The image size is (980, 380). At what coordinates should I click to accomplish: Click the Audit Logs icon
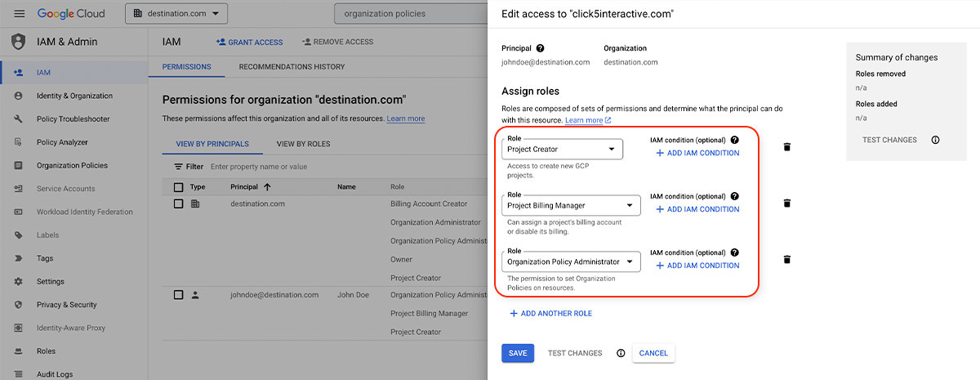point(19,374)
